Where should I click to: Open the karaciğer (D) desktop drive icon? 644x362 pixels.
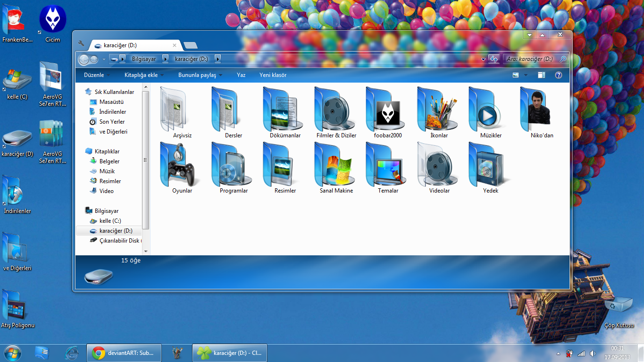(17, 143)
